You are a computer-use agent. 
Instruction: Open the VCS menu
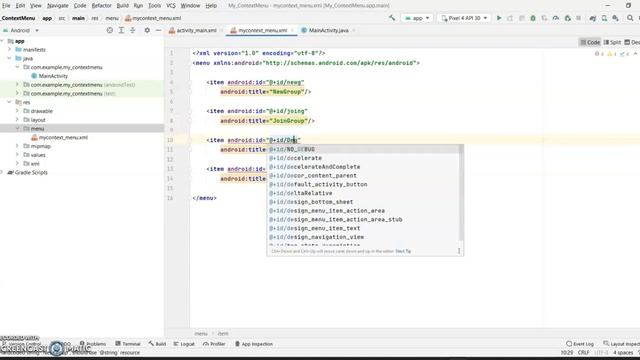point(171,6)
